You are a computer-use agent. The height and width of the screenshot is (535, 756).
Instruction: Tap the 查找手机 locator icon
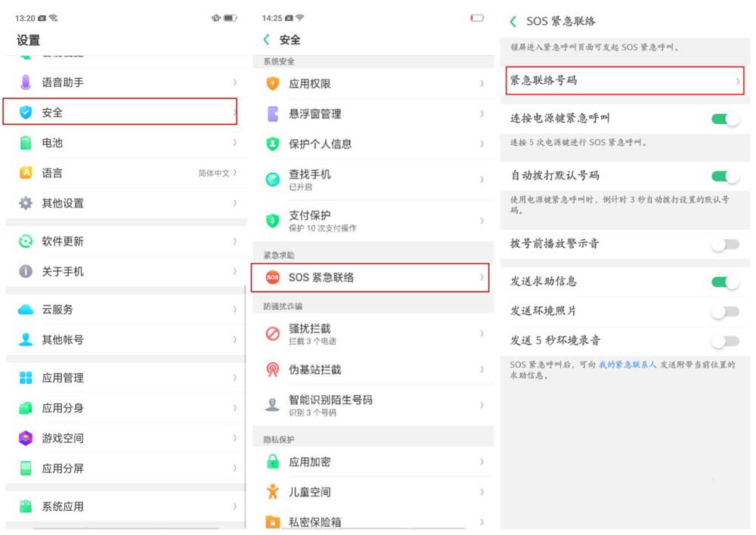(x=273, y=179)
